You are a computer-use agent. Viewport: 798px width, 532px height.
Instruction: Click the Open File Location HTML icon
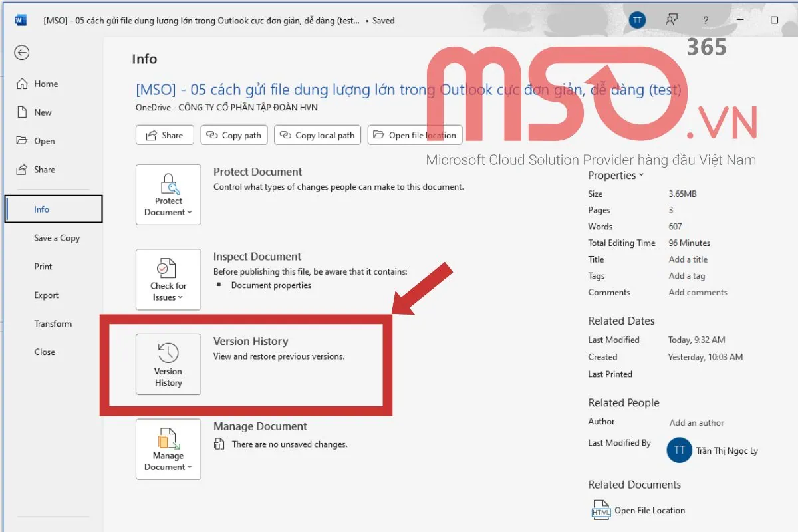[x=600, y=510]
